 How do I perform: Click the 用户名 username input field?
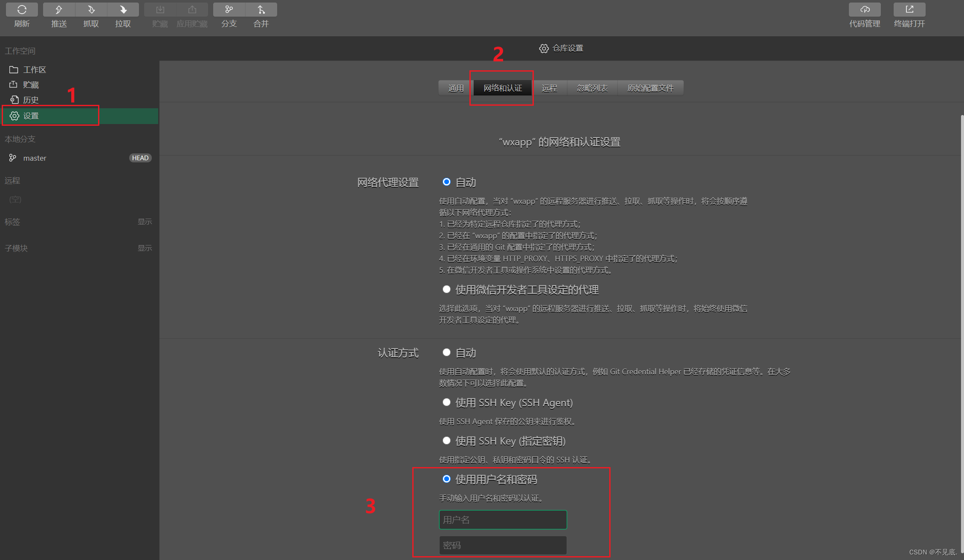[503, 520]
